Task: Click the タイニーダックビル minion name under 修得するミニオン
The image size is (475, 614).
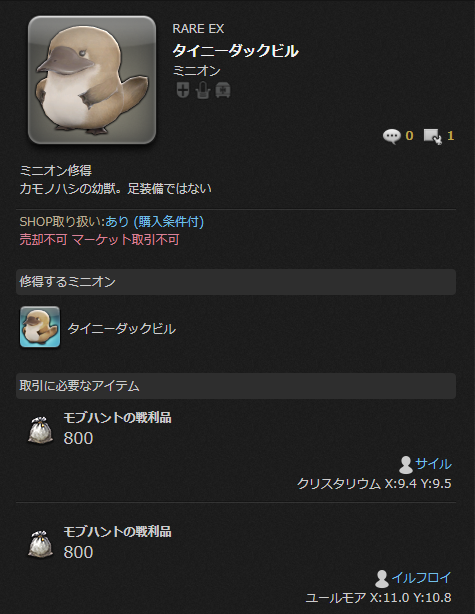Action: 122,329
